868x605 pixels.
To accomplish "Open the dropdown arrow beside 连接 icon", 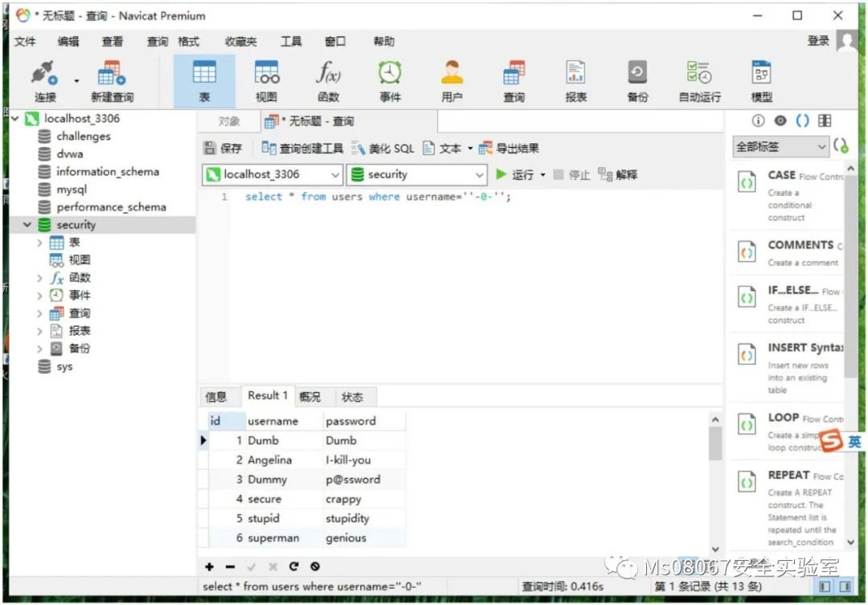I will pyautogui.click(x=76, y=81).
